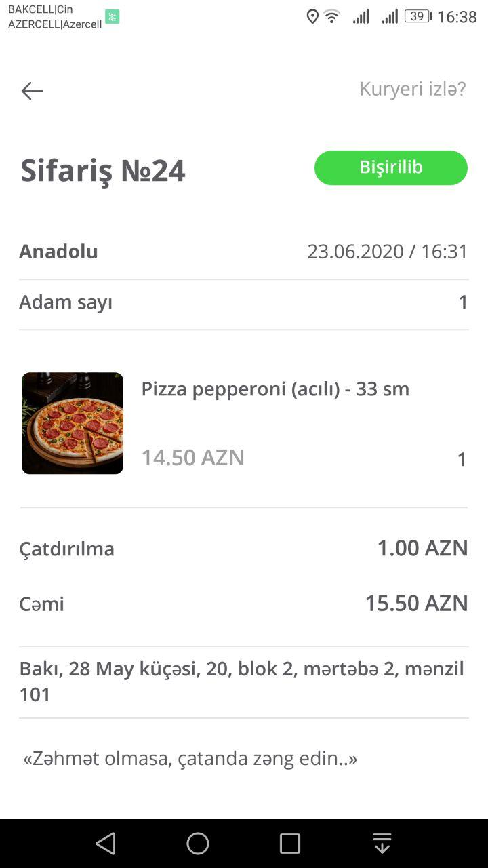Tap the back arrow icon
The width and height of the screenshot is (488, 868).
(x=32, y=91)
